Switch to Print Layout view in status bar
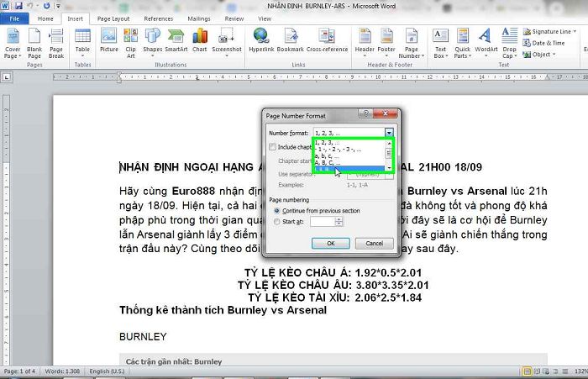The width and height of the screenshot is (588, 379). (x=527, y=371)
